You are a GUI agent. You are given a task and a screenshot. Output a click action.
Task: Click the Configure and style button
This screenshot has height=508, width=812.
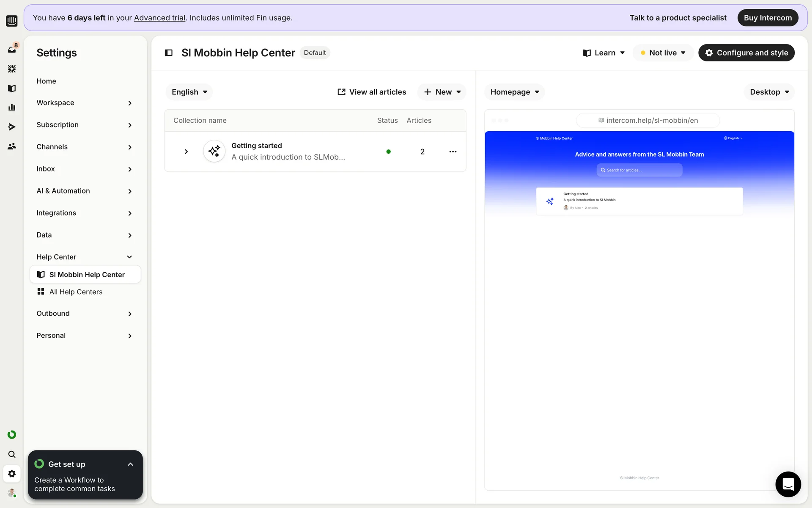746,53
